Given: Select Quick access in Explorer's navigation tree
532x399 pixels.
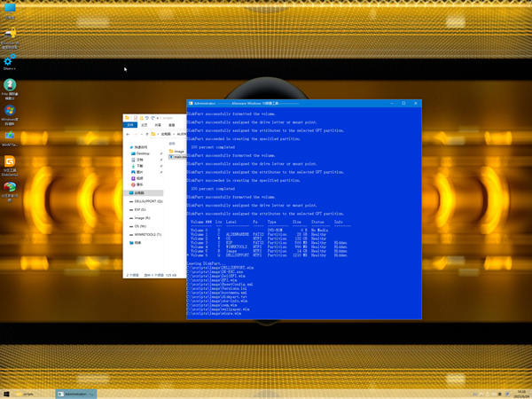Looking at the screenshot, I should click(138, 147).
